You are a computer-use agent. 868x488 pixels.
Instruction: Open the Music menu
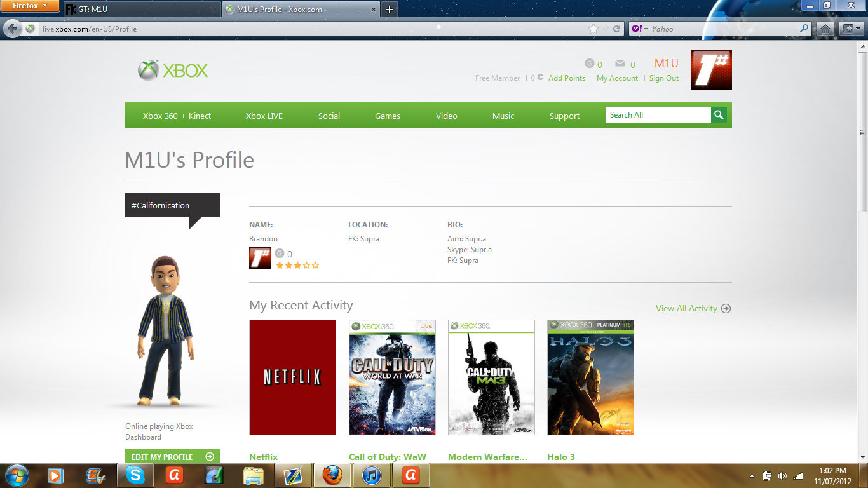(503, 116)
